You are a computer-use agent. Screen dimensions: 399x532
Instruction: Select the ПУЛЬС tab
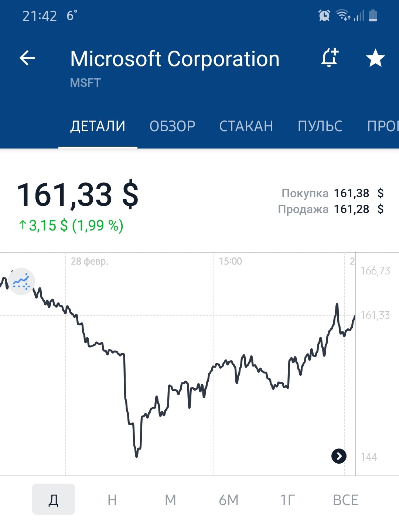pyautogui.click(x=320, y=126)
